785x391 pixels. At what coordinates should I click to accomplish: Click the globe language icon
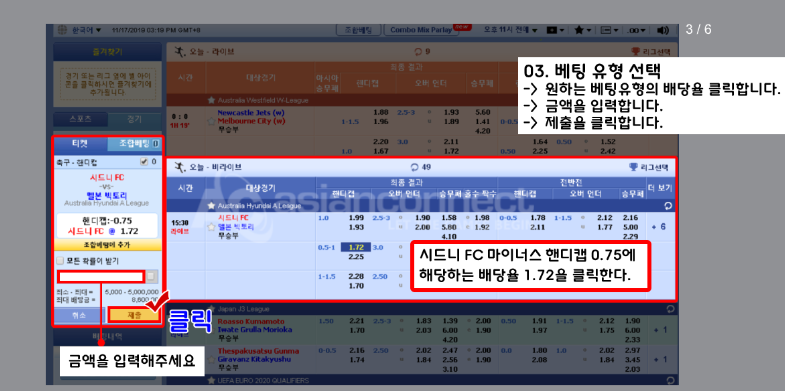tap(62, 30)
